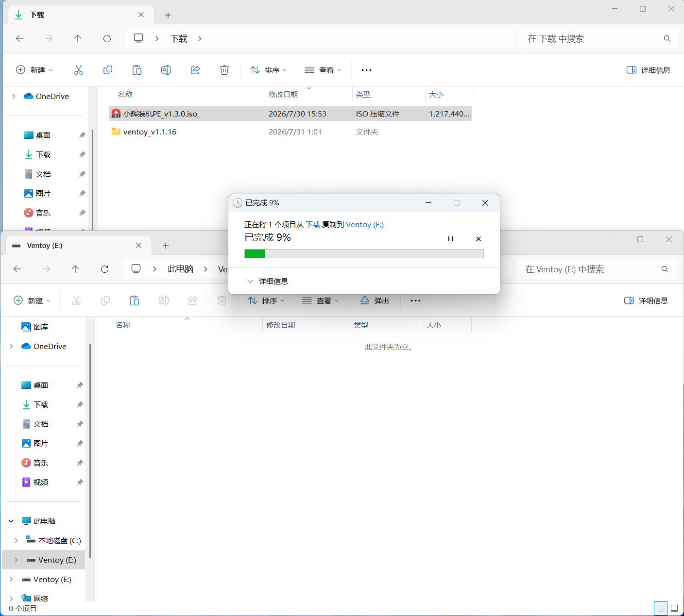Cancel the file copy with the X button
684x616 pixels.
coord(479,238)
